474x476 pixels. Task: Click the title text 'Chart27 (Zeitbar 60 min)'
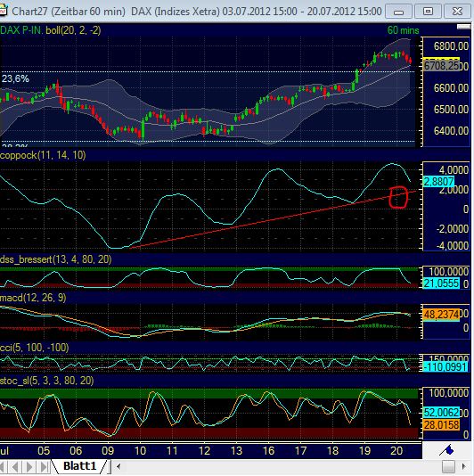point(69,12)
